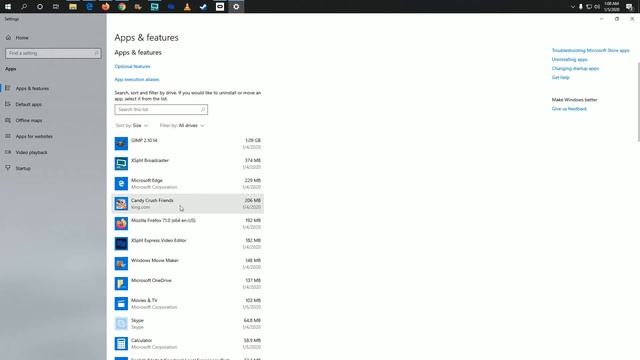The image size is (640, 360).
Task: Click XSplit Broadcaster name text
Action: click(150, 160)
